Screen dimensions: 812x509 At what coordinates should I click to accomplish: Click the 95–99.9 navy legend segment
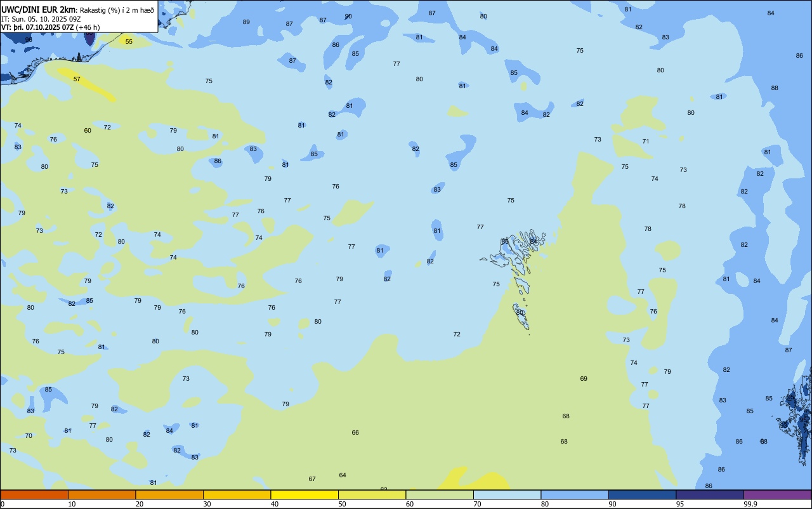click(x=710, y=494)
